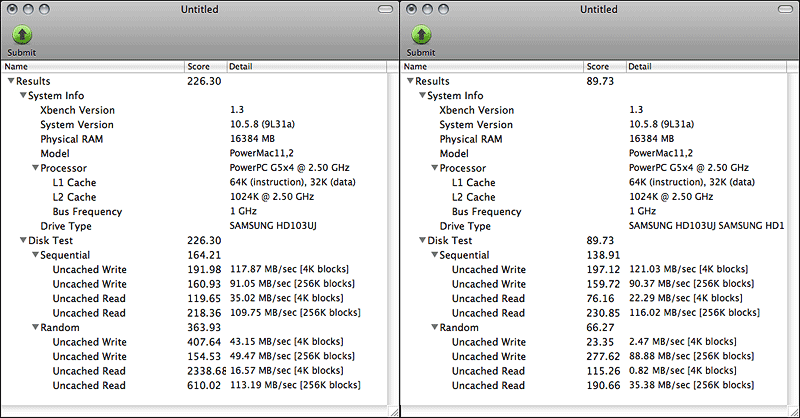This screenshot has height=418, width=800.
Task: Close the left Untitled window
Action: pos(11,9)
